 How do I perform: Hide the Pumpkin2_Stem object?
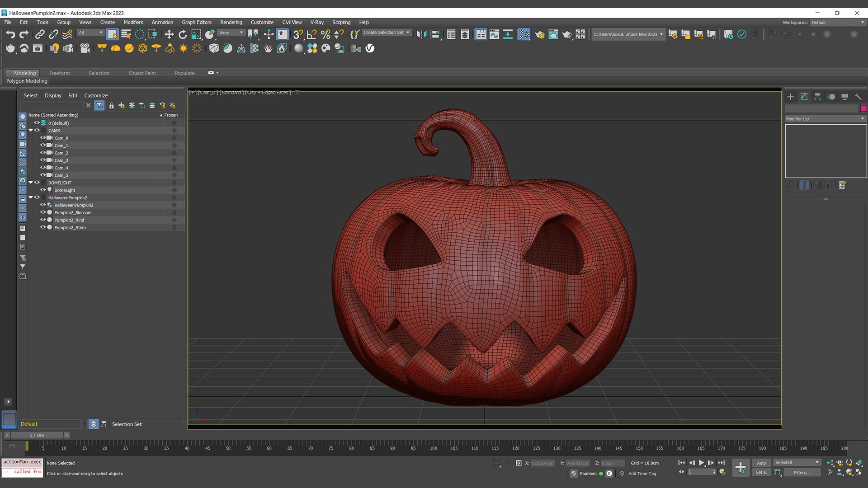(x=43, y=227)
